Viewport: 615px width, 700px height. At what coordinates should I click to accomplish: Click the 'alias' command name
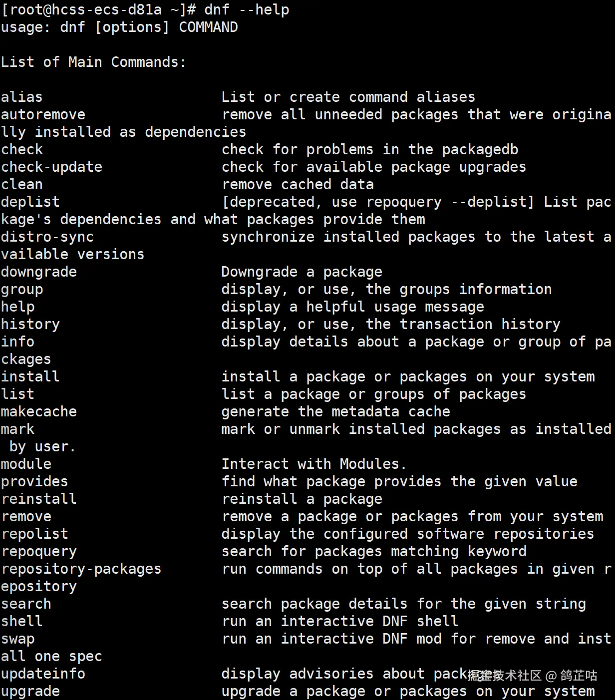point(22,97)
